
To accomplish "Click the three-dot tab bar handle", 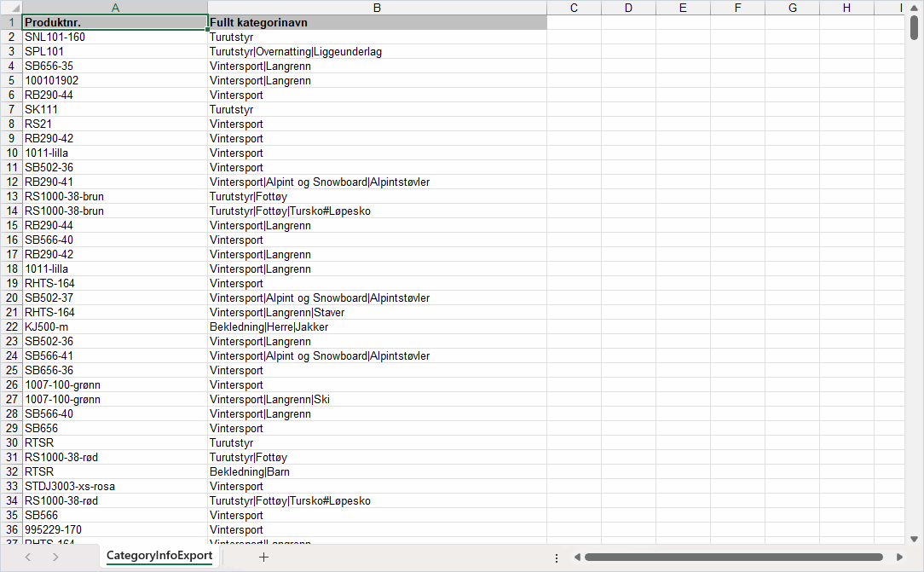I will (557, 558).
